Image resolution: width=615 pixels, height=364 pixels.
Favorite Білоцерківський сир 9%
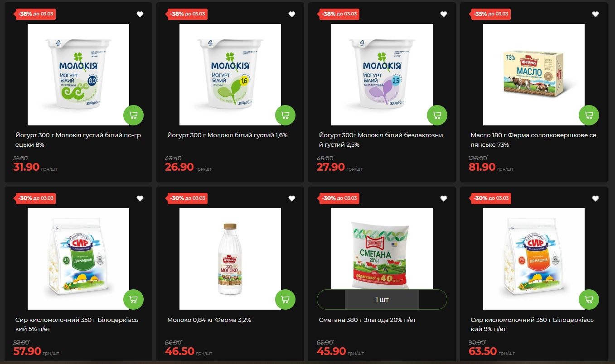point(596,198)
